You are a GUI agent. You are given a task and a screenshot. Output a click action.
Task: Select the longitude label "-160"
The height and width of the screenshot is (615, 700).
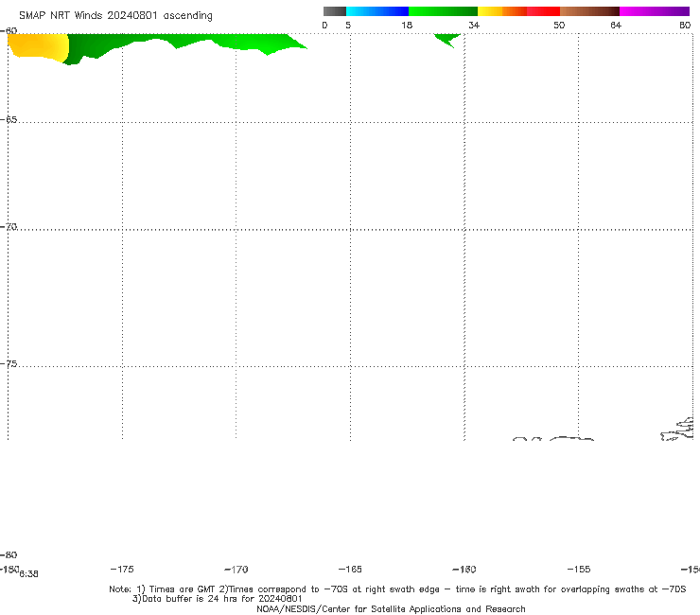point(464,569)
